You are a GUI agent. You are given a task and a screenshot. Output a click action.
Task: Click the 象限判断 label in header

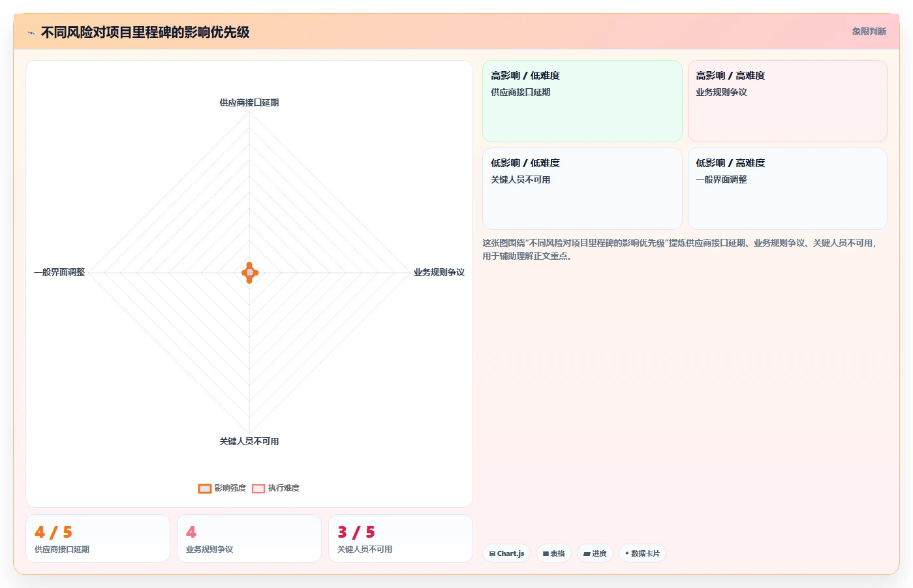869,31
